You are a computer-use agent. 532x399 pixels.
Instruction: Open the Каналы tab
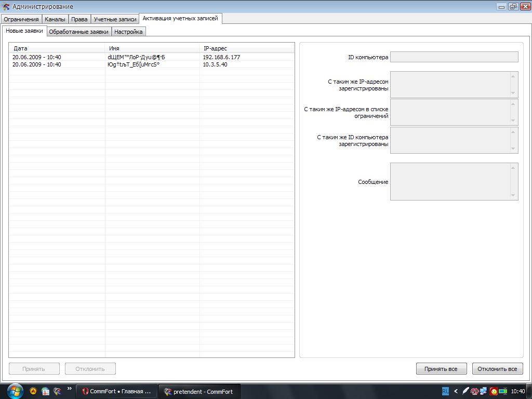click(x=55, y=19)
